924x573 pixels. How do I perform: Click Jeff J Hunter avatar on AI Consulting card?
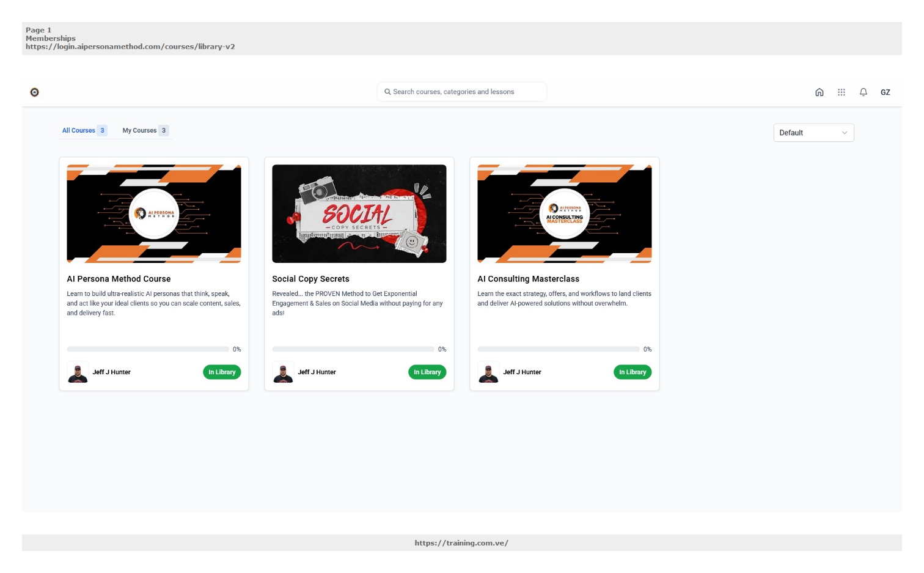(x=488, y=372)
